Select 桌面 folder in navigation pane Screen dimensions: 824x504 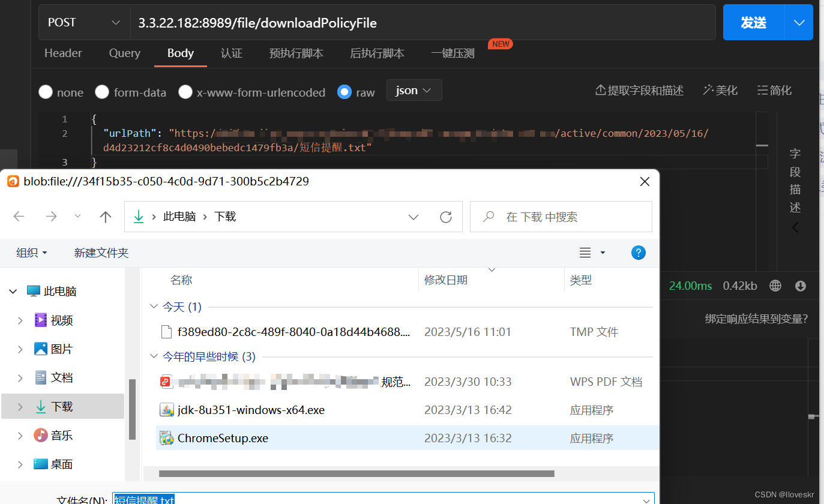(x=62, y=464)
